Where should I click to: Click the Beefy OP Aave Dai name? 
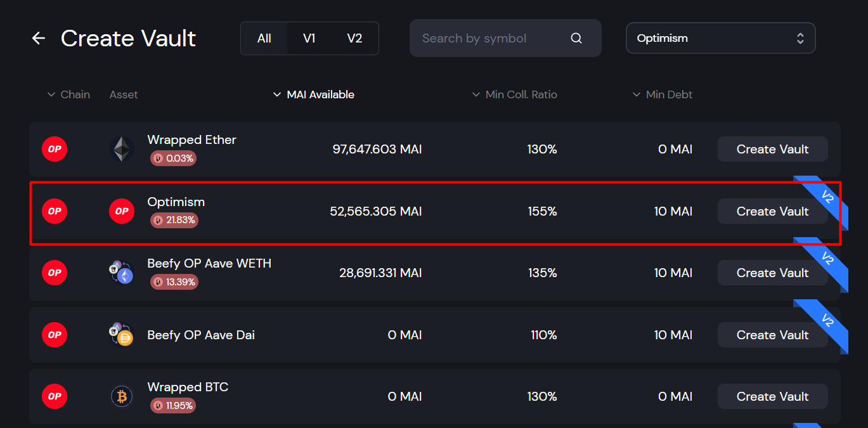point(201,335)
